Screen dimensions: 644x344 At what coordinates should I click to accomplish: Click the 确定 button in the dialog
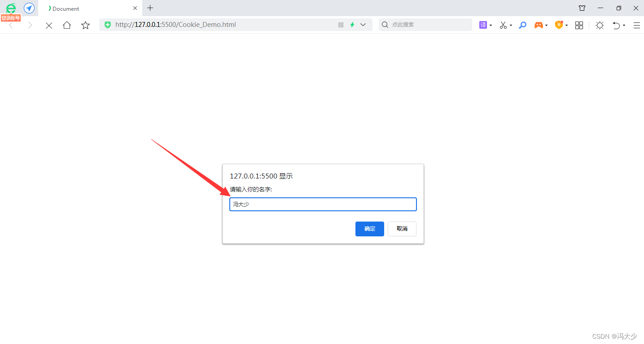tap(370, 229)
